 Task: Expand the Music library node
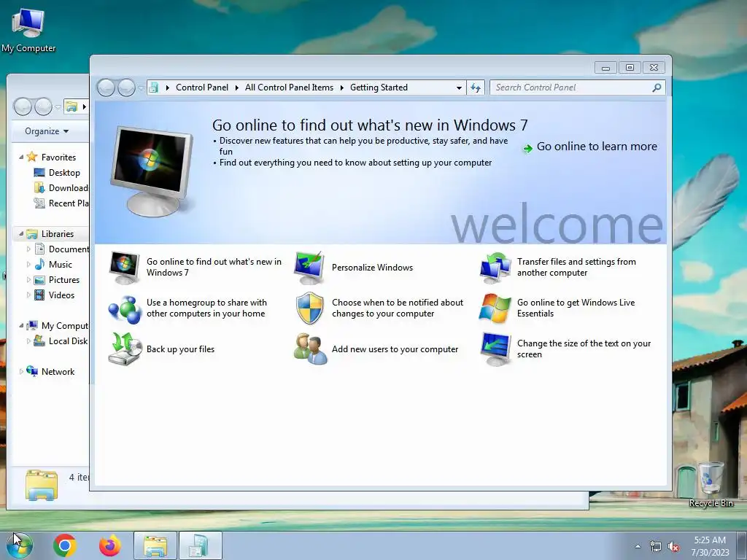28,264
